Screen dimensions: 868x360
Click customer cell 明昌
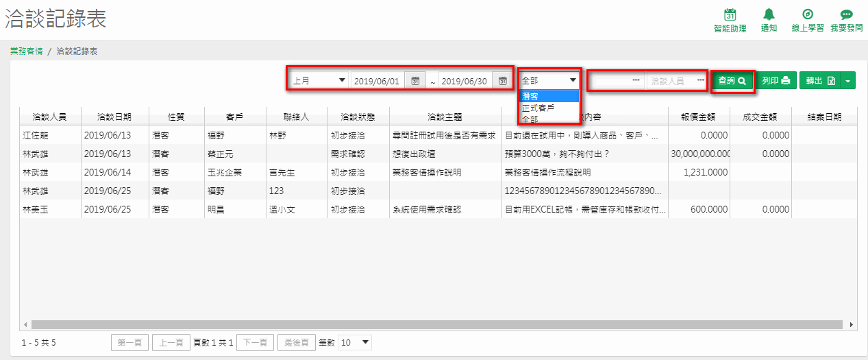[x=235, y=209]
